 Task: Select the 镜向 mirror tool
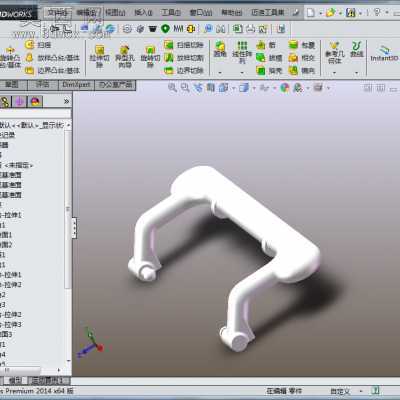302,71
